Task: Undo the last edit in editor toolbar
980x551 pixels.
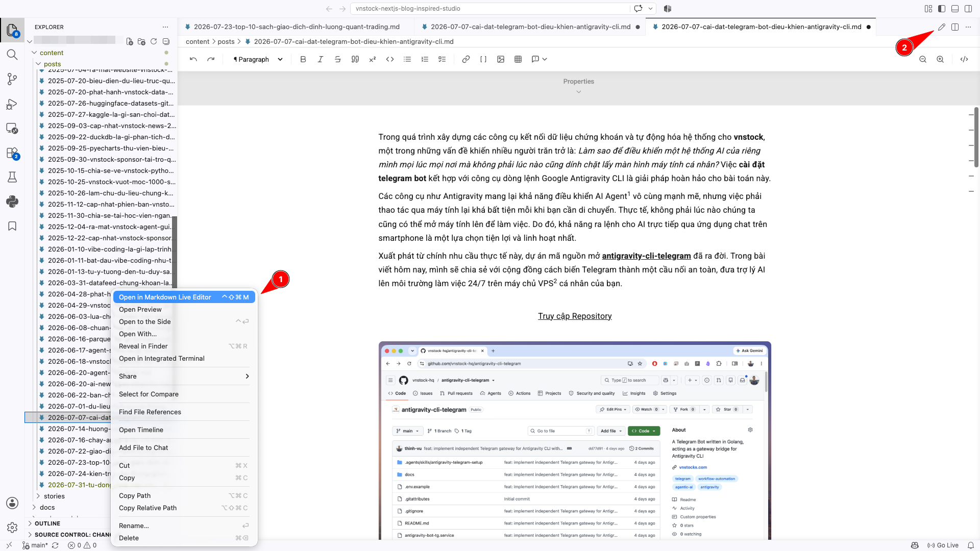Action: 193,59
